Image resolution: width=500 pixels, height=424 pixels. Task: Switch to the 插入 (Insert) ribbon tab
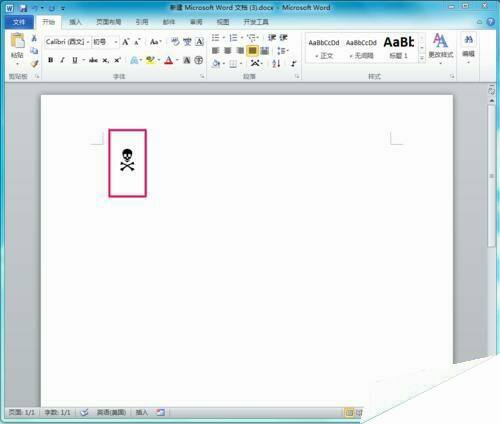pos(75,22)
